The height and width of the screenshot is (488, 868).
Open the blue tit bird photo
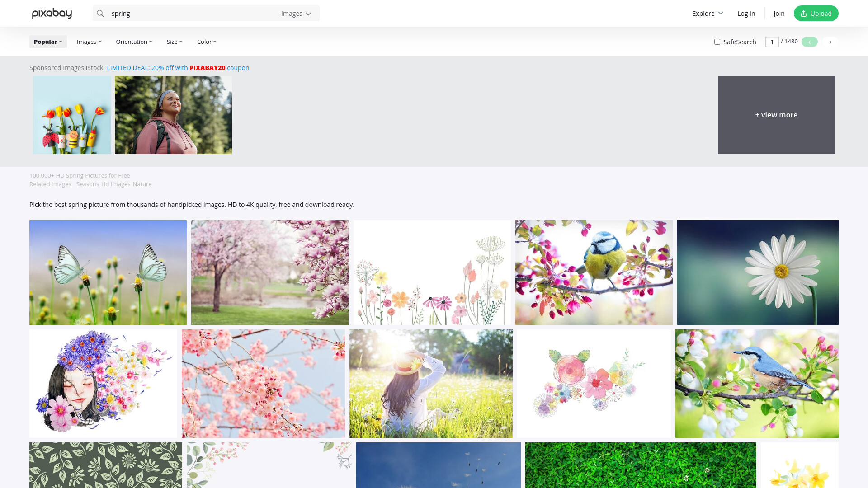coord(594,272)
